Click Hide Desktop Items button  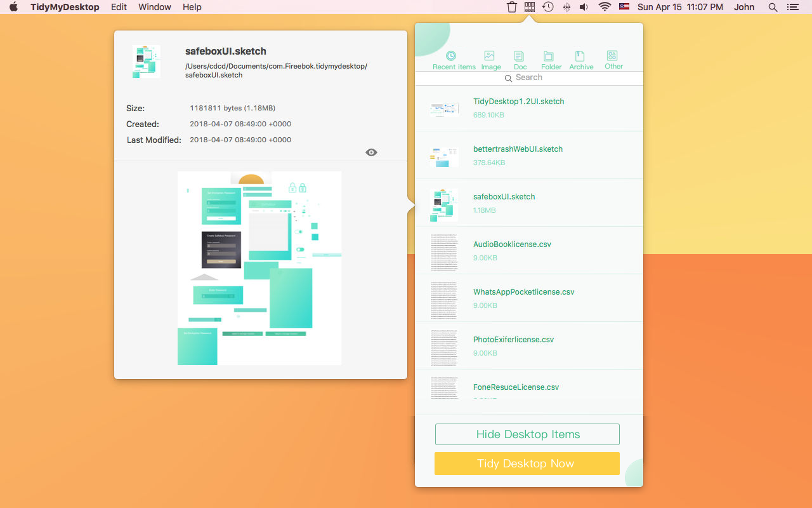(x=527, y=434)
